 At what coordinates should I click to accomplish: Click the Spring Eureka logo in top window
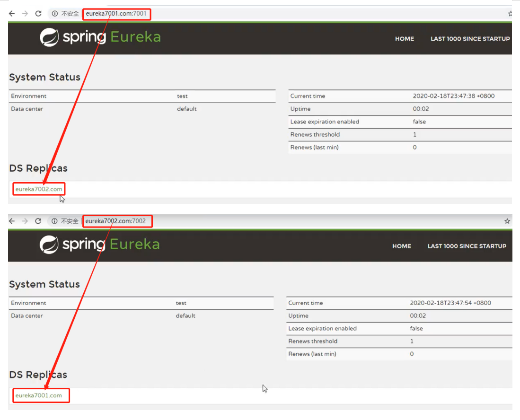click(x=100, y=37)
